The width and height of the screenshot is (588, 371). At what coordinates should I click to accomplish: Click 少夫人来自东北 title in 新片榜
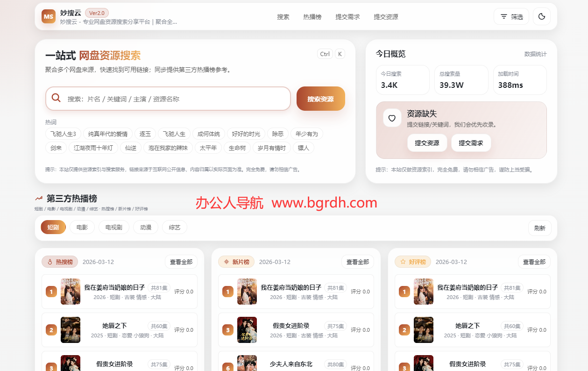click(291, 364)
